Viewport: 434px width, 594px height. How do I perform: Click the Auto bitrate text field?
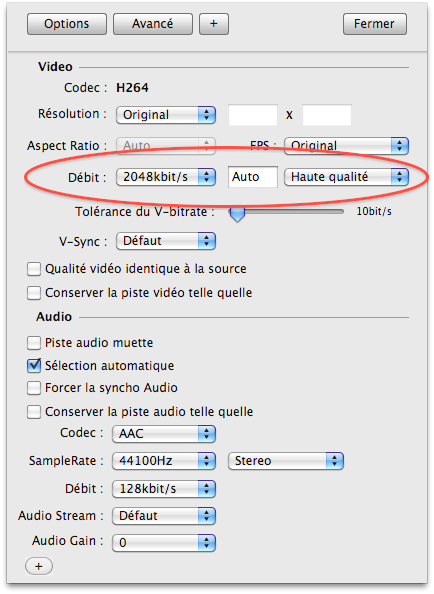[253, 177]
